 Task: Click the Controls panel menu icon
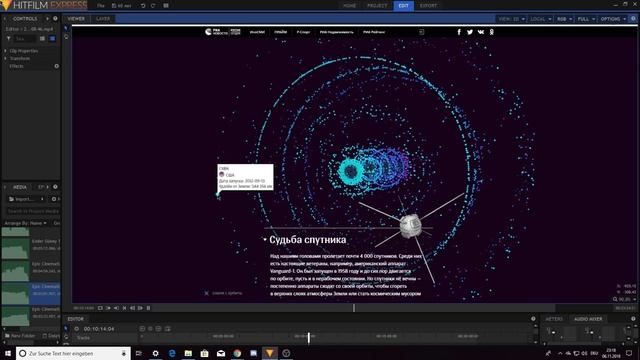point(55,18)
